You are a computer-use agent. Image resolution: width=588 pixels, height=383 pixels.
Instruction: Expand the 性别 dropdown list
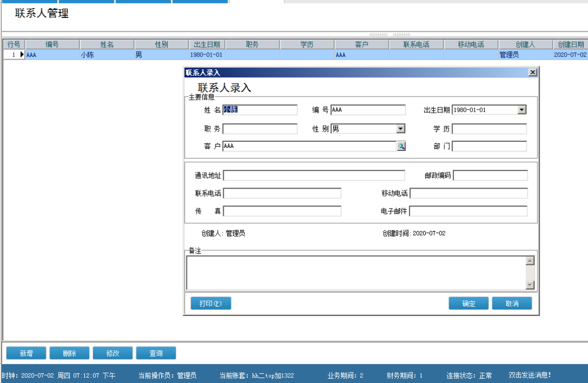(401, 129)
